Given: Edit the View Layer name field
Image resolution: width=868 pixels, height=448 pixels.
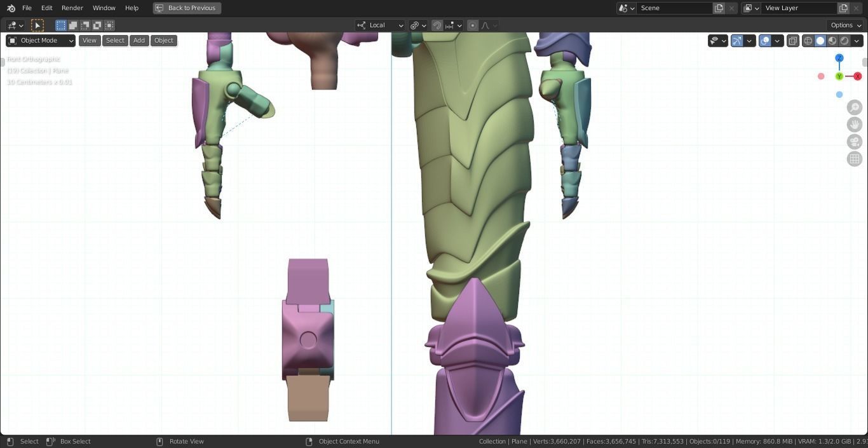Looking at the screenshot, I should click(799, 8).
